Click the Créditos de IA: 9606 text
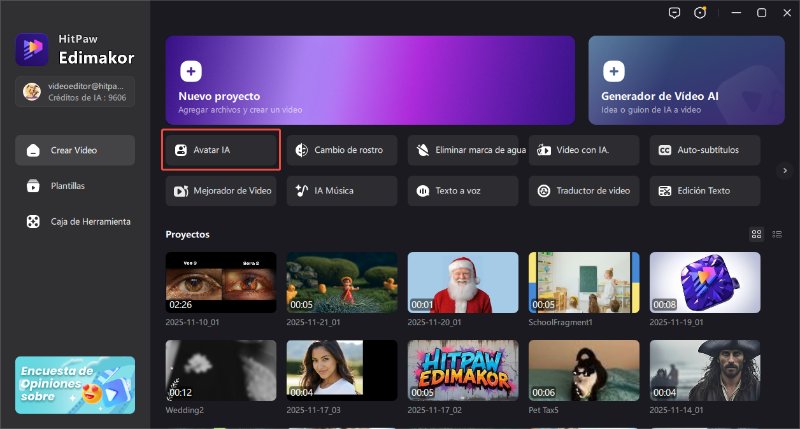 point(87,98)
